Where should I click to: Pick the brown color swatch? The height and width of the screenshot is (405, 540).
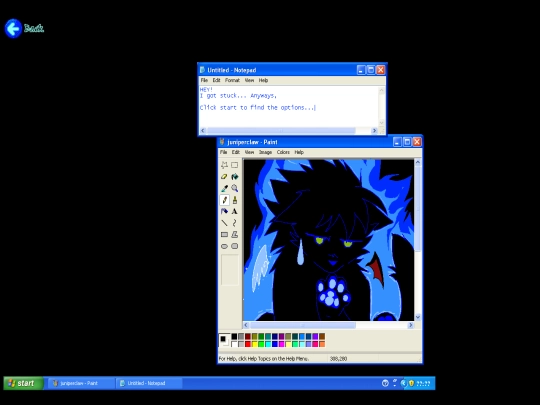point(322,336)
